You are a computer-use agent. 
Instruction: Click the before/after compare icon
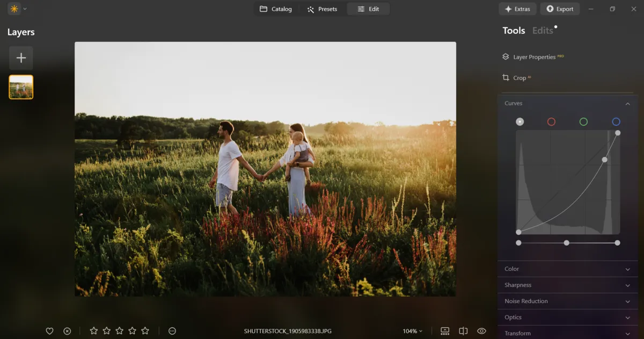pos(463,331)
